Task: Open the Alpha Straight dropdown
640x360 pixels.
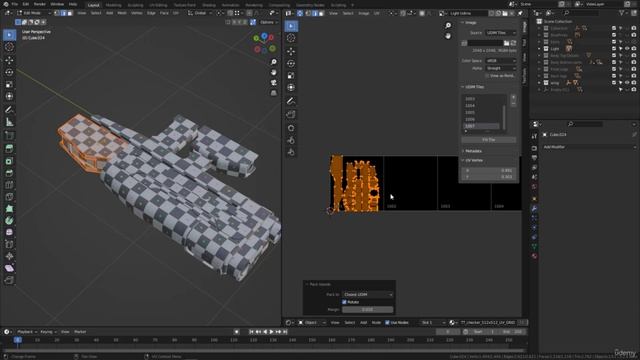Action: tap(501, 68)
